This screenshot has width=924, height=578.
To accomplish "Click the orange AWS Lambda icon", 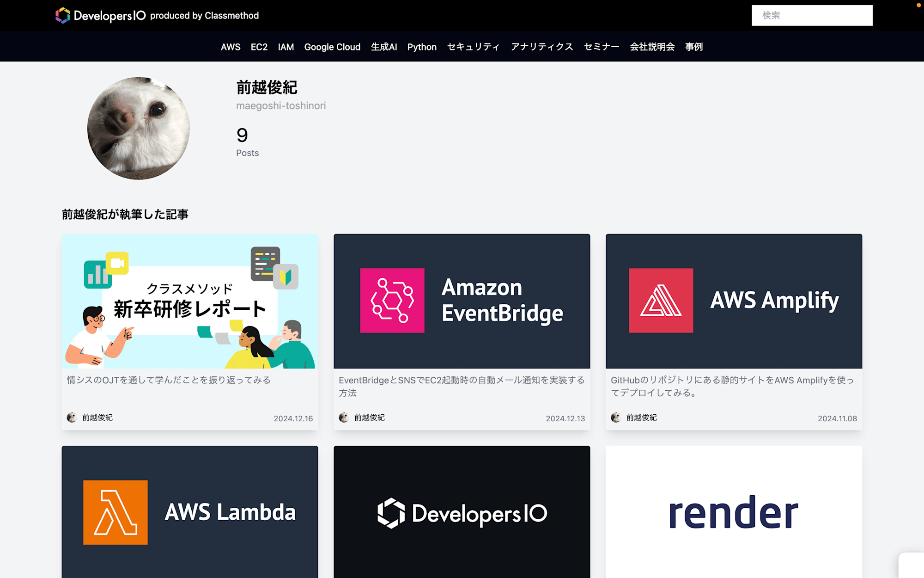I will point(115,512).
